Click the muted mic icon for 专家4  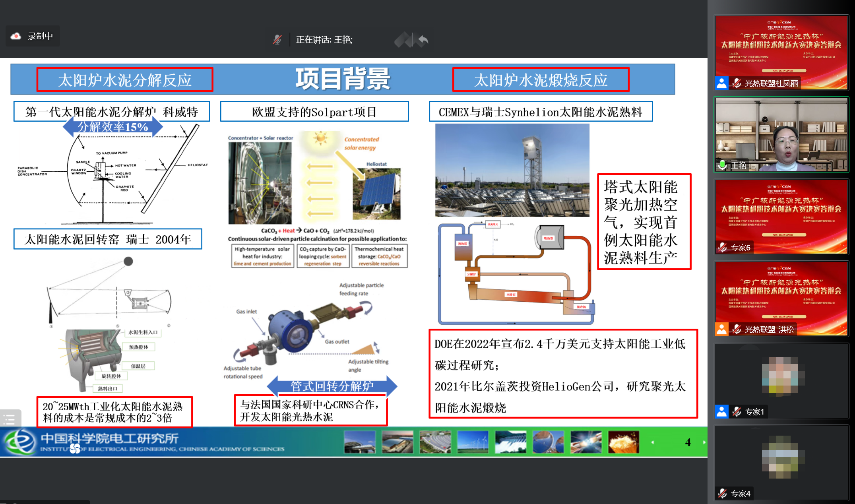(x=722, y=493)
